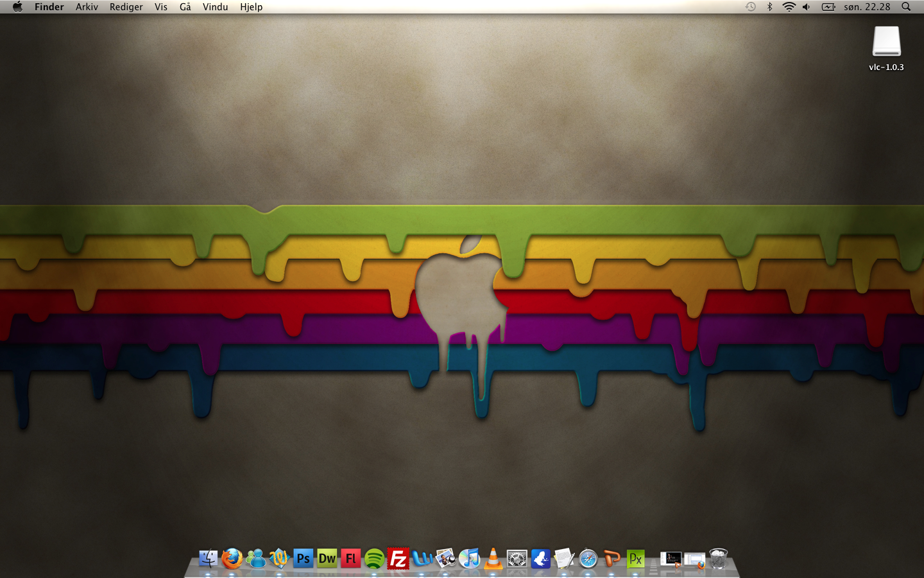Open the Arkiv menu
Image resolution: width=924 pixels, height=578 pixels.
87,7
